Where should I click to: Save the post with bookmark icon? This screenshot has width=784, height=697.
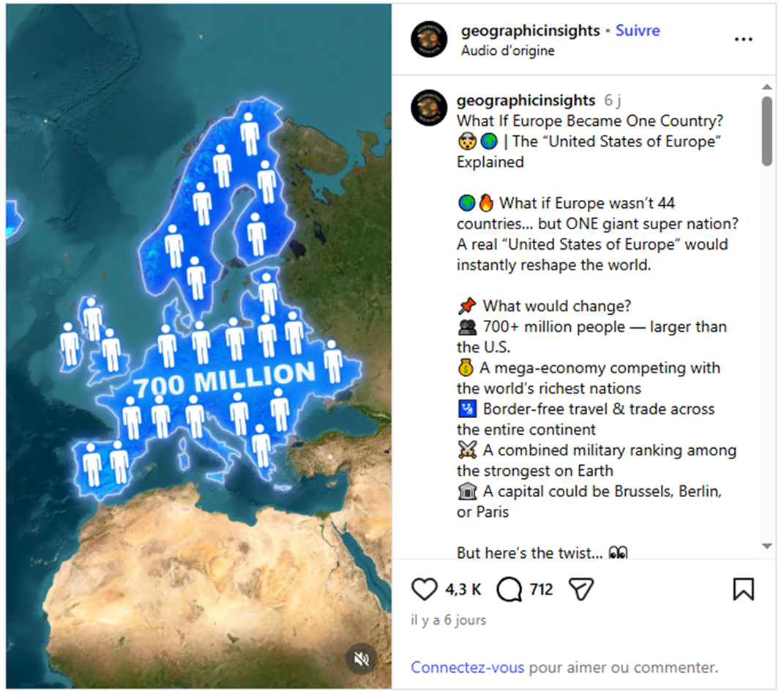743,589
